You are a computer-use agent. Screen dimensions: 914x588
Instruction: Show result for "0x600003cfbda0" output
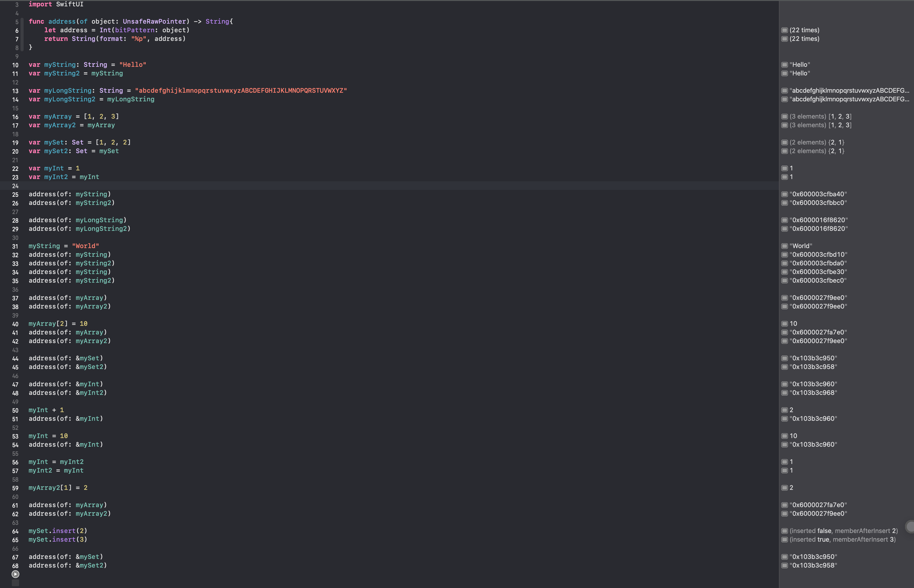tap(784, 263)
